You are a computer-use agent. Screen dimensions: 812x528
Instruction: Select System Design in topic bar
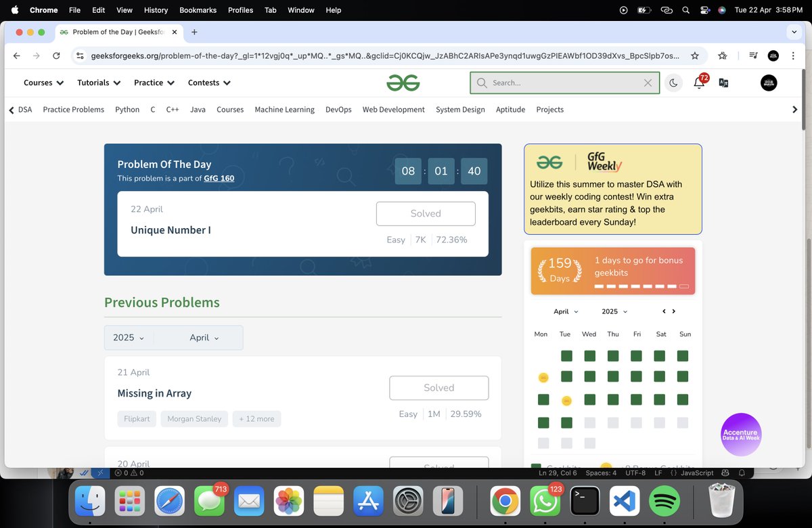click(460, 110)
